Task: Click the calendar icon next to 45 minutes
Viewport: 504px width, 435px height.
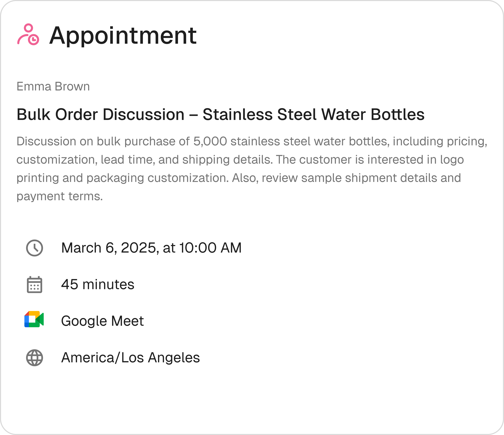Action: (x=35, y=284)
